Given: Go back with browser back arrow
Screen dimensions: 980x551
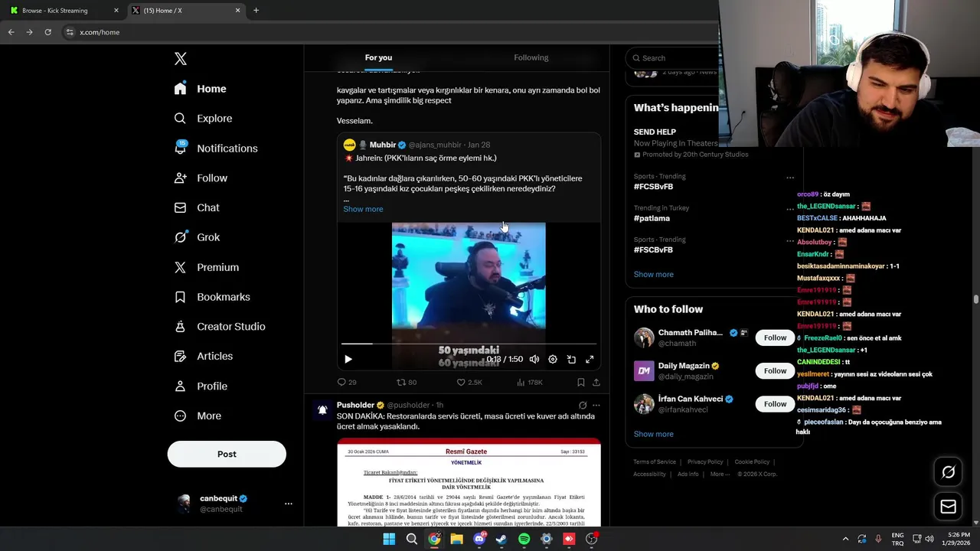Looking at the screenshot, I should pos(11,32).
